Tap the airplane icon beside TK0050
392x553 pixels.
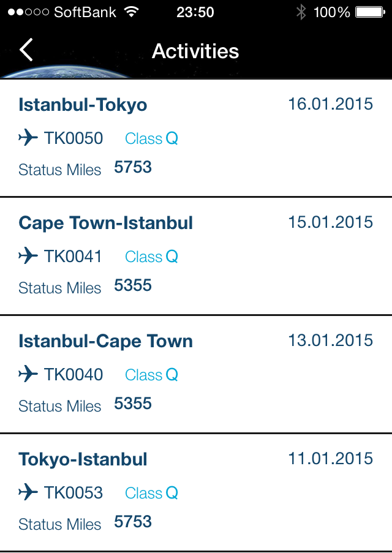[x=28, y=138]
